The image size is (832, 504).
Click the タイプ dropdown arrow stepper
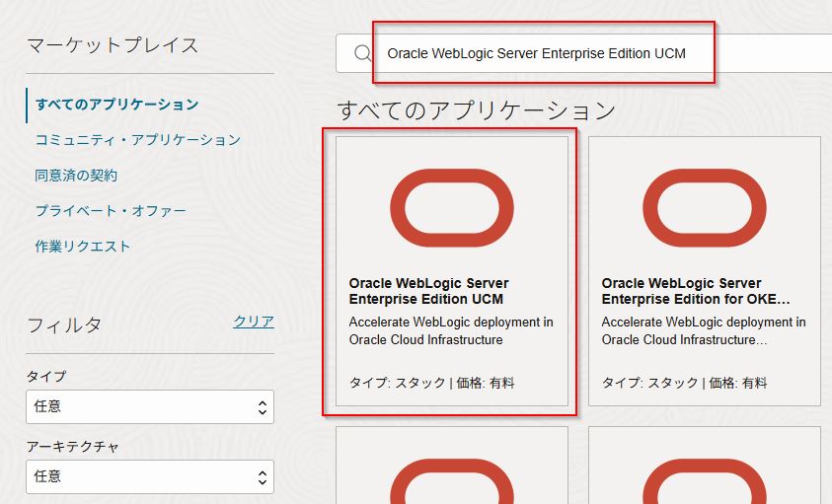pos(262,406)
